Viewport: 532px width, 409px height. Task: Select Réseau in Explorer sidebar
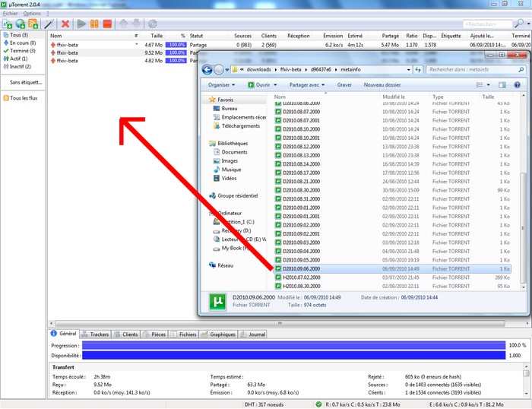point(221,265)
